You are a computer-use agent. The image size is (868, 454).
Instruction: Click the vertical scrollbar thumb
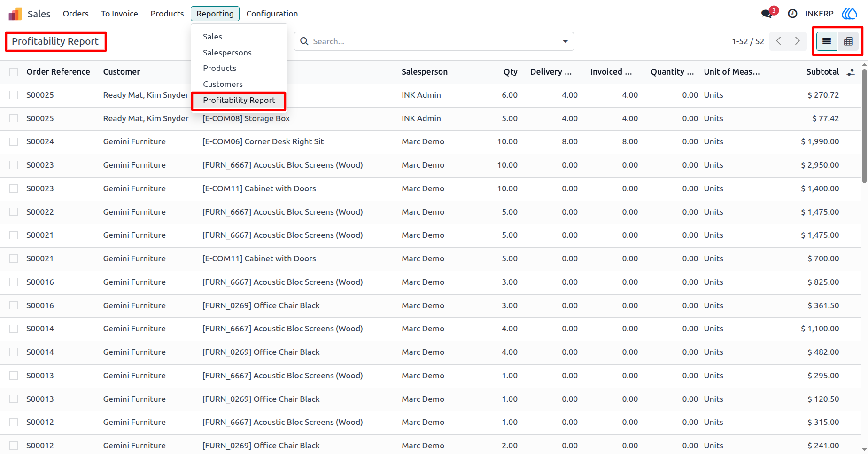point(864,122)
